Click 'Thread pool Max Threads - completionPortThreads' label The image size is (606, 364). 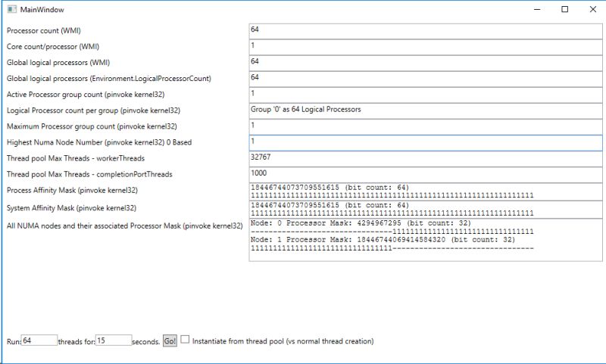pyautogui.click(x=89, y=174)
